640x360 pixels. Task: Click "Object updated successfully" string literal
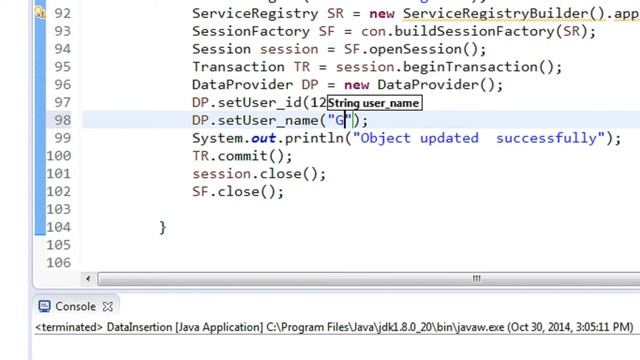(479, 138)
